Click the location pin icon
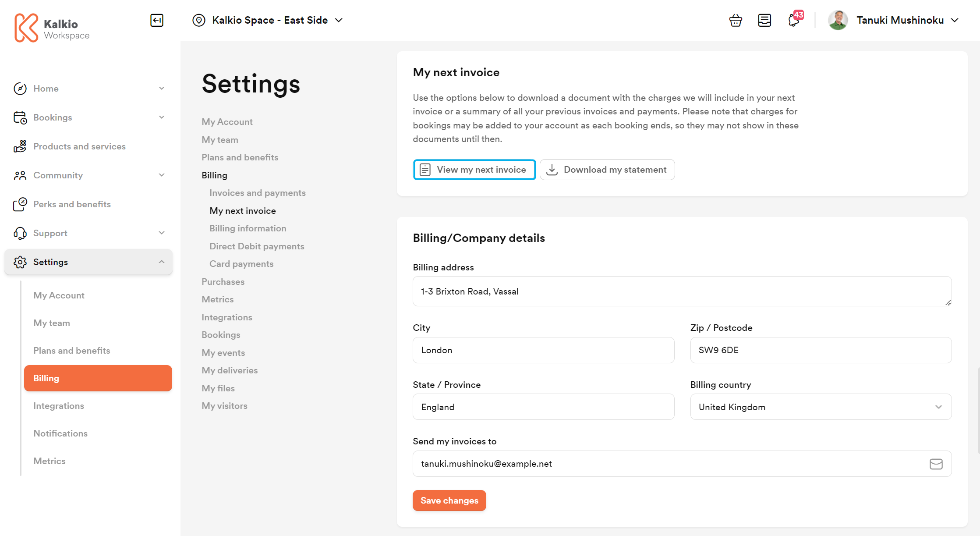This screenshot has width=980, height=536. 199,20
